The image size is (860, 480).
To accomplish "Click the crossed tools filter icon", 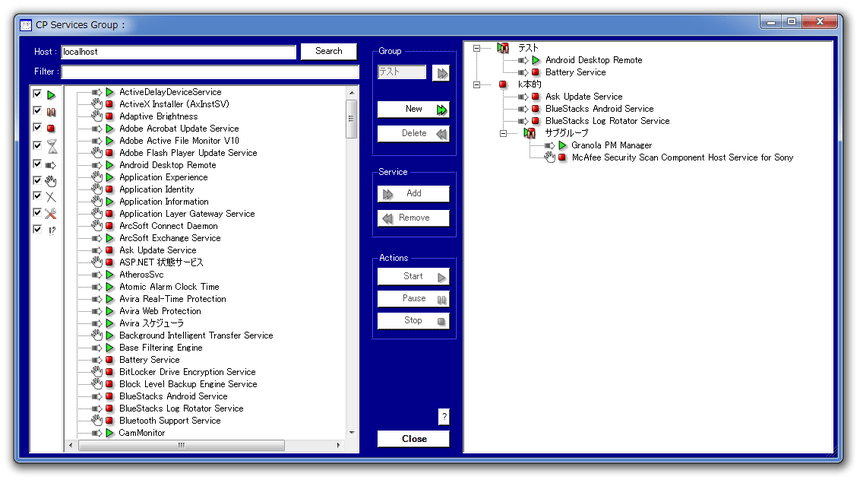I will point(51,214).
